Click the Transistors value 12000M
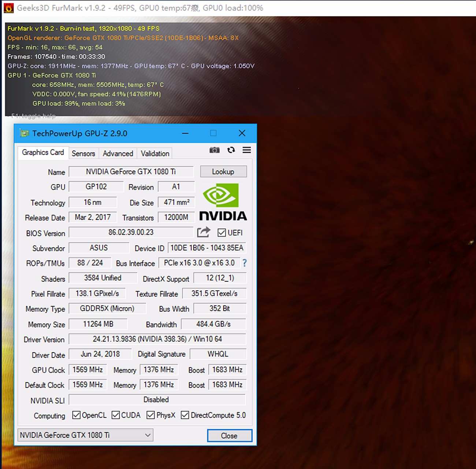The height and width of the screenshot is (469, 476). [176, 217]
